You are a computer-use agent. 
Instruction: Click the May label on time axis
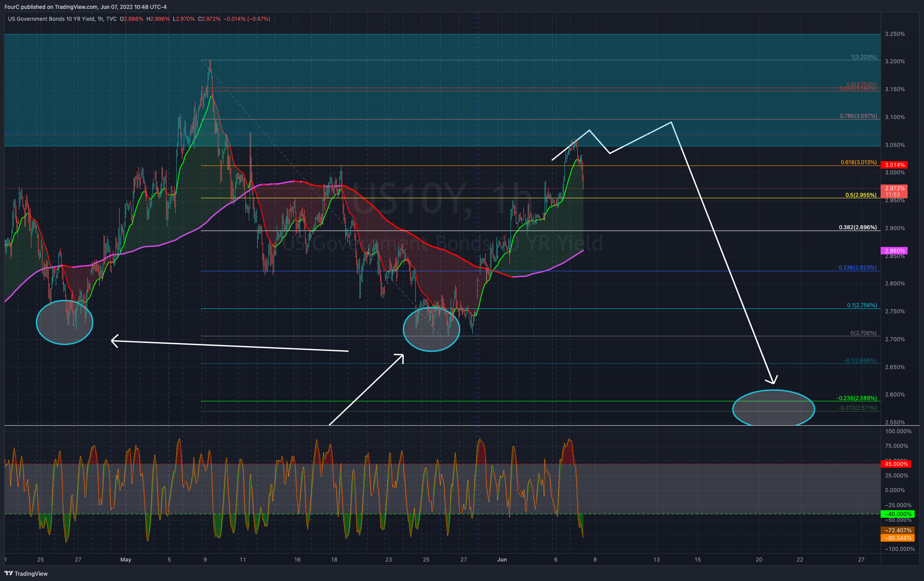[126, 560]
